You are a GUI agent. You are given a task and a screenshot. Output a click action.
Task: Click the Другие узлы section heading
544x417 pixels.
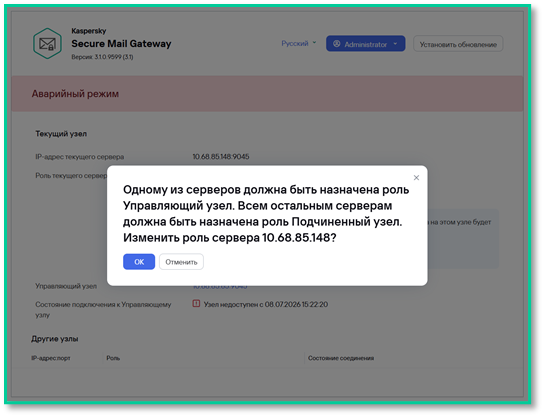coord(54,339)
